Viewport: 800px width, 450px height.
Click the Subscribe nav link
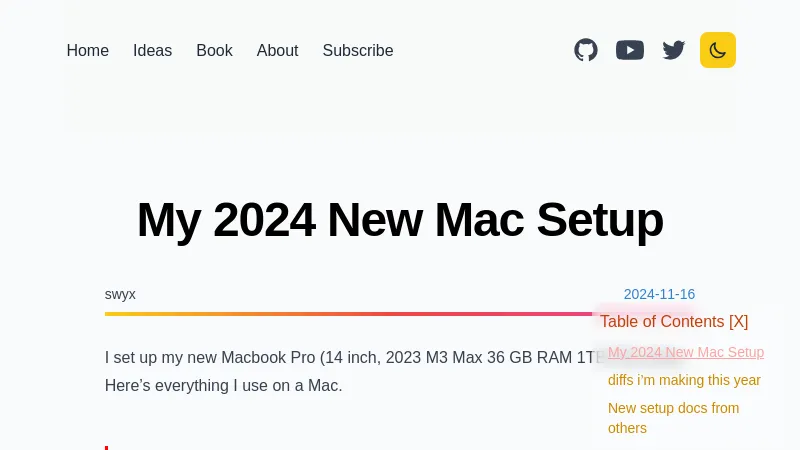(x=358, y=50)
